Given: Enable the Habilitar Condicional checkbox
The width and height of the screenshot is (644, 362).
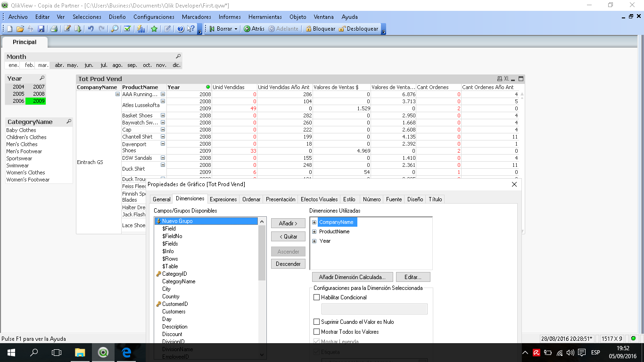Looking at the screenshot, I should [x=315, y=297].
